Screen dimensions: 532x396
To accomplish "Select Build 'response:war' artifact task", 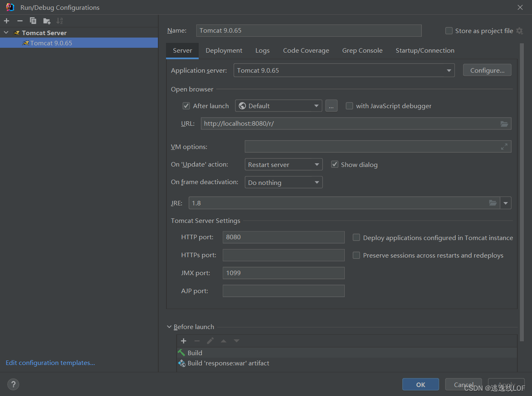I will pyautogui.click(x=347, y=363).
